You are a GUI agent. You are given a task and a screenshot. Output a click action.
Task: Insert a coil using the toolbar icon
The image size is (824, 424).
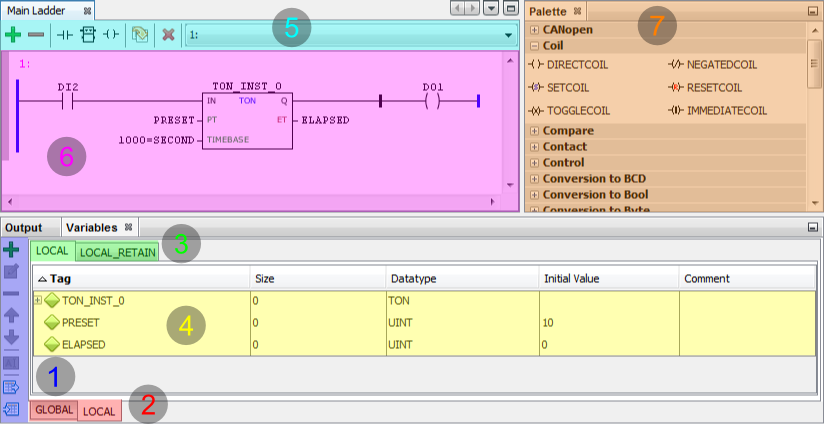[112, 34]
